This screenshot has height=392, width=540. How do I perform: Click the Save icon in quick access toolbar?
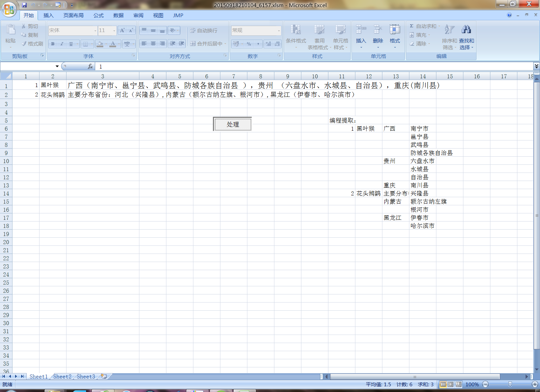pyautogui.click(x=24, y=5)
